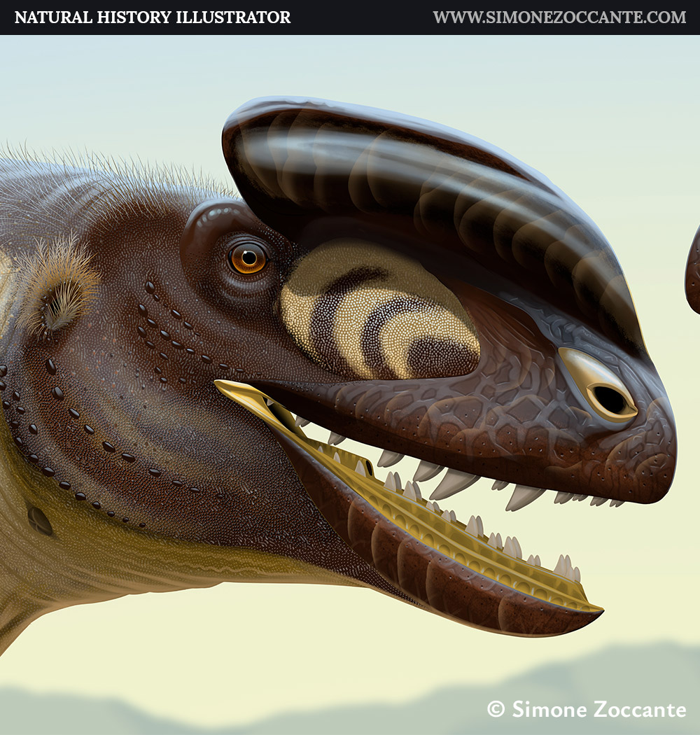
Task: Click the Natural History Illustrator header title
Action: 152,17
